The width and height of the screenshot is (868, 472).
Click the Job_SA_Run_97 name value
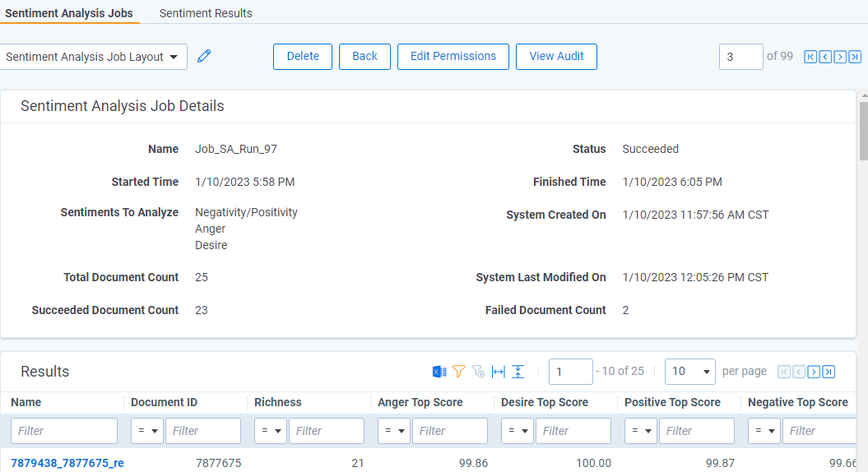(x=236, y=149)
